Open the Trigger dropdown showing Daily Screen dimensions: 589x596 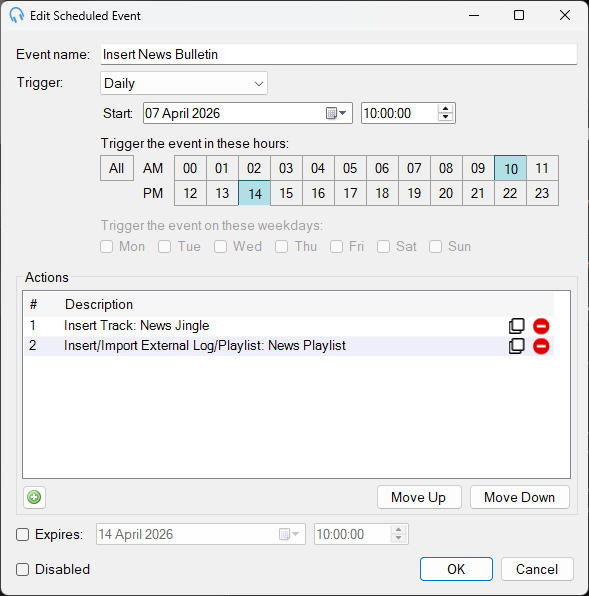tap(184, 83)
